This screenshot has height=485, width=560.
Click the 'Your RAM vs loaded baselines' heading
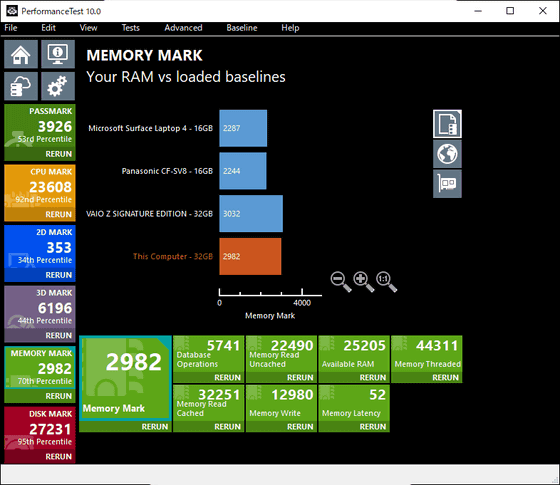(186, 77)
